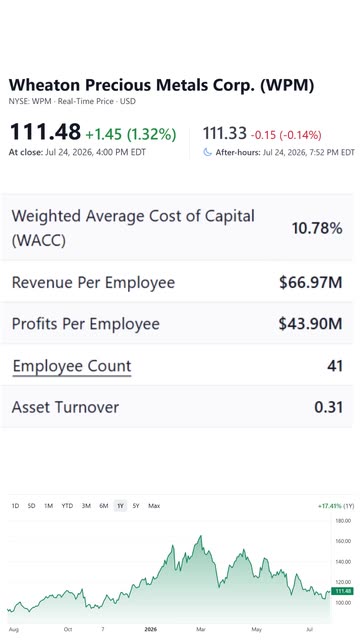Click the March peak on price chart

[200, 537]
